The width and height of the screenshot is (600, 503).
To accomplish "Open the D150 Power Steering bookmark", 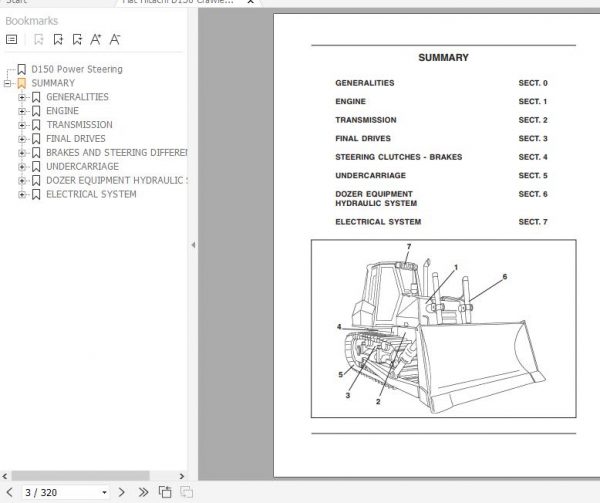I will (x=77, y=69).
